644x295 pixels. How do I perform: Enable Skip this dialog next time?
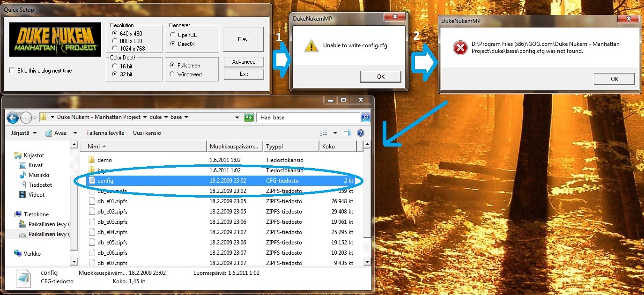point(12,71)
